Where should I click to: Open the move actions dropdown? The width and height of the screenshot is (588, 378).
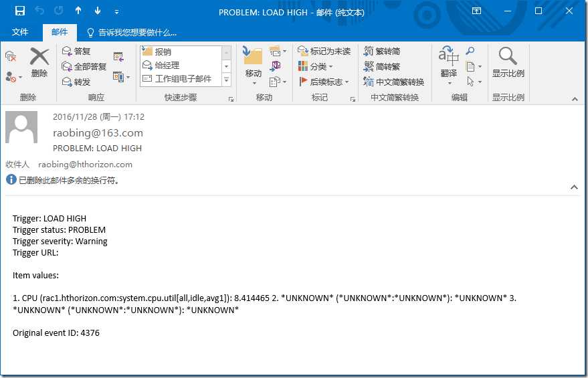click(278, 82)
